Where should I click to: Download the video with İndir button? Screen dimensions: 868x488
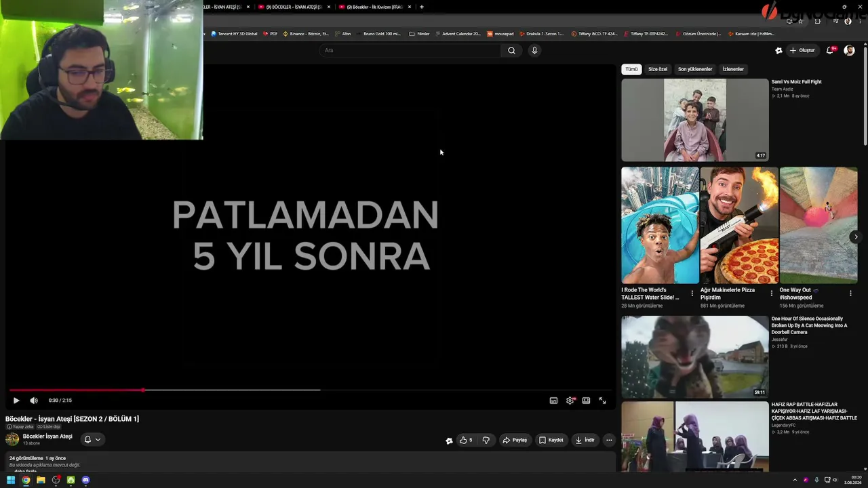pyautogui.click(x=585, y=440)
